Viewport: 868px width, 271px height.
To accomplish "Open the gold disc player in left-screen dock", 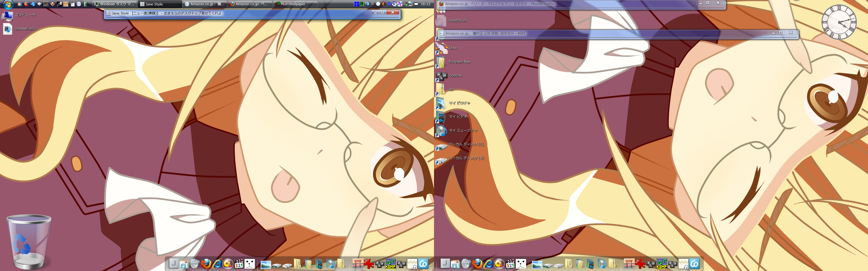I will 228,264.
